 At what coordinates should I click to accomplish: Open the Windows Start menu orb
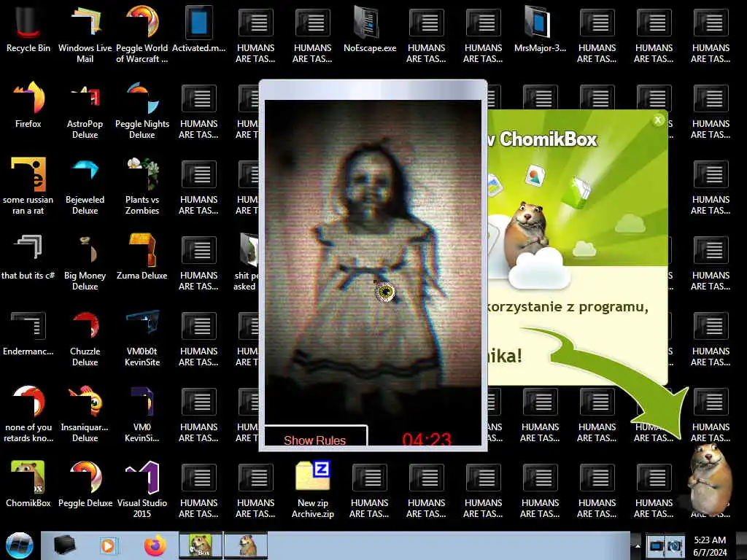(19, 545)
